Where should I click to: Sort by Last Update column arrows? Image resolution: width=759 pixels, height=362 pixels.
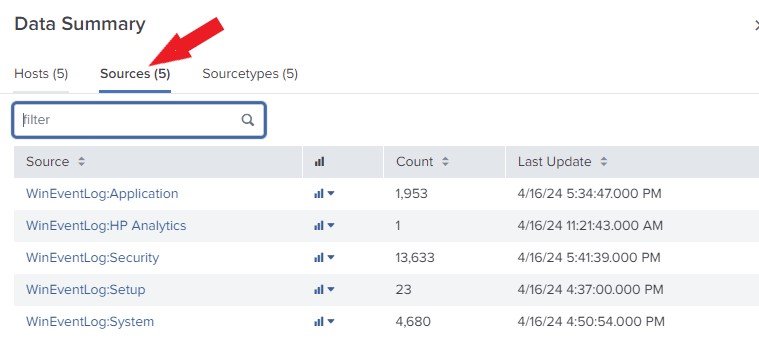604,162
